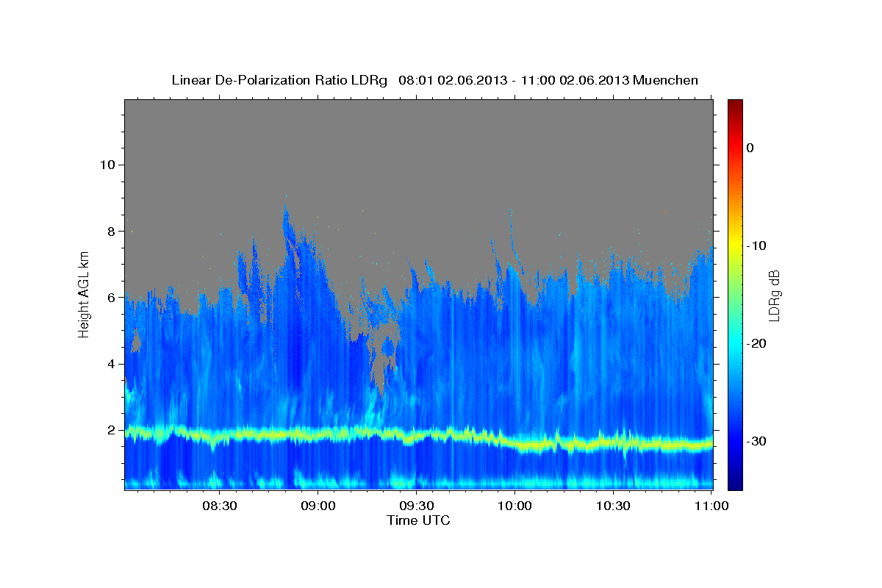882x588 pixels.
Task: Click the '10:30' time axis label
Action: pyautogui.click(x=613, y=506)
